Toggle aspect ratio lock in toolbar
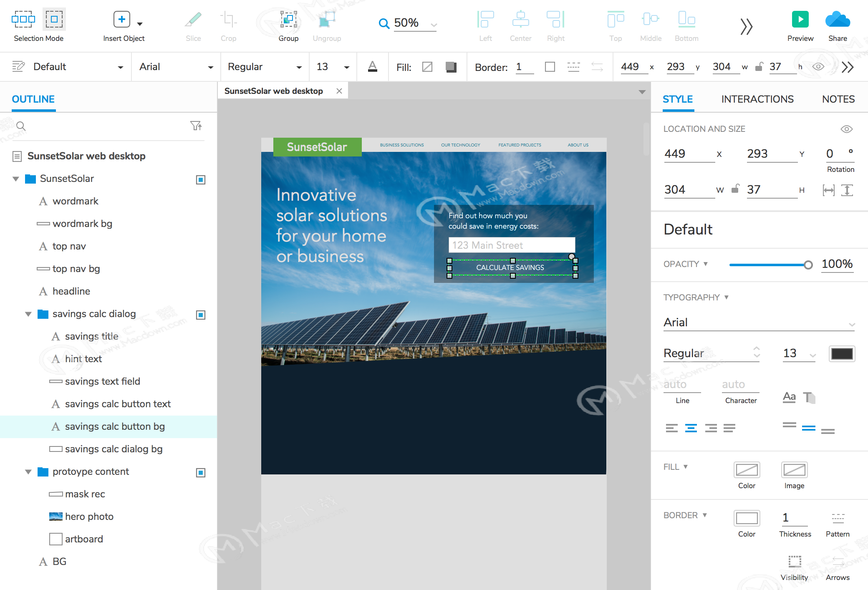Image resolution: width=868 pixels, height=590 pixels. point(759,67)
